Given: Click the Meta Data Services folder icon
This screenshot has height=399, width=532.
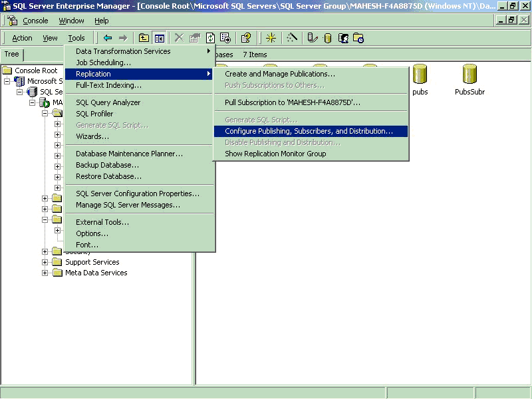Looking at the screenshot, I should click(57, 273).
